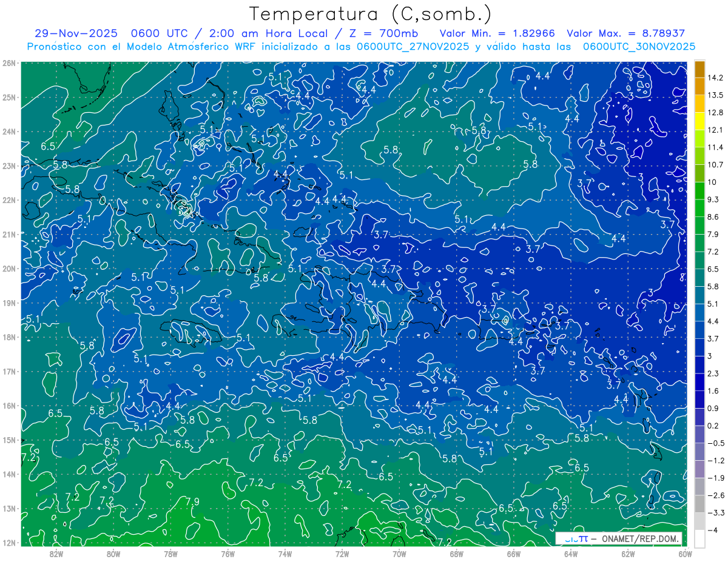Click the '24N' latitude axis label
728x562 pixels.
coord(9,132)
